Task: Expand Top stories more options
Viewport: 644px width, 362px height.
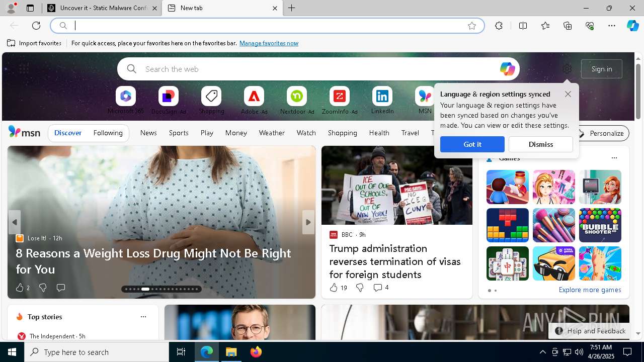Action: coord(143,317)
